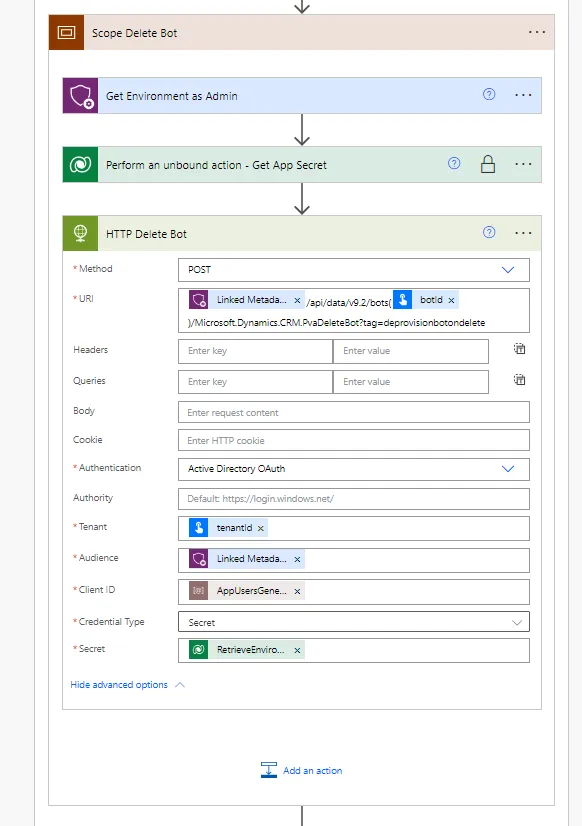The width and height of the screenshot is (582, 826).
Task: Select the AppUsersGene variable token
Action: [x=246, y=591]
